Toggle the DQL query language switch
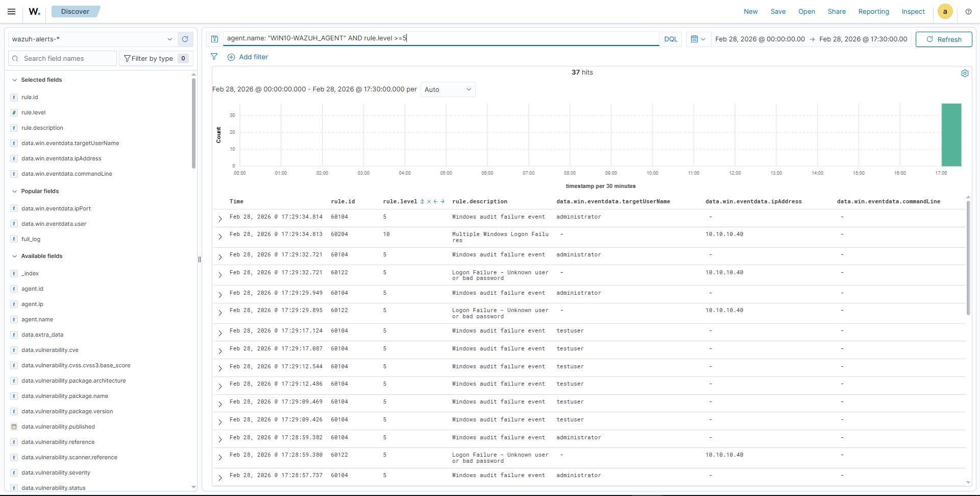This screenshot has height=496, width=980. (x=671, y=39)
